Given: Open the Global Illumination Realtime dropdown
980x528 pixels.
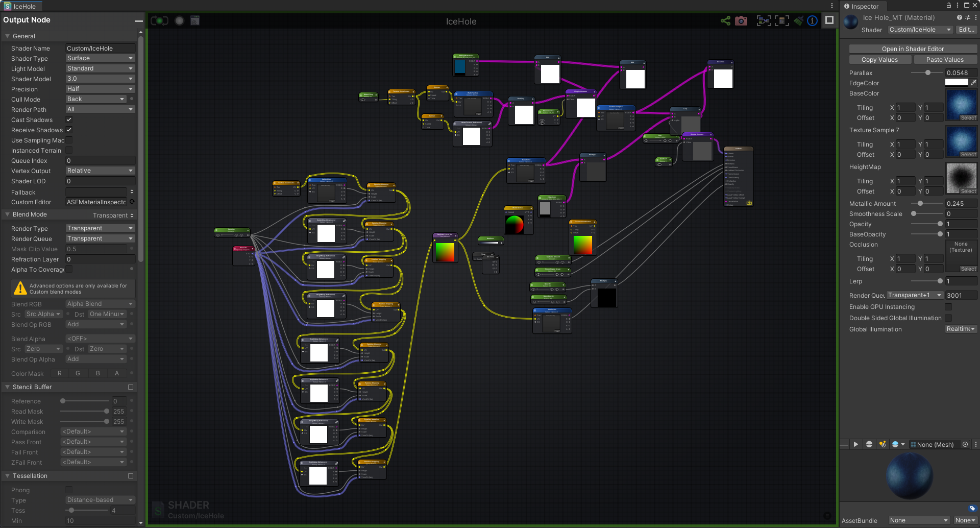Looking at the screenshot, I should click(x=961, y=329).
